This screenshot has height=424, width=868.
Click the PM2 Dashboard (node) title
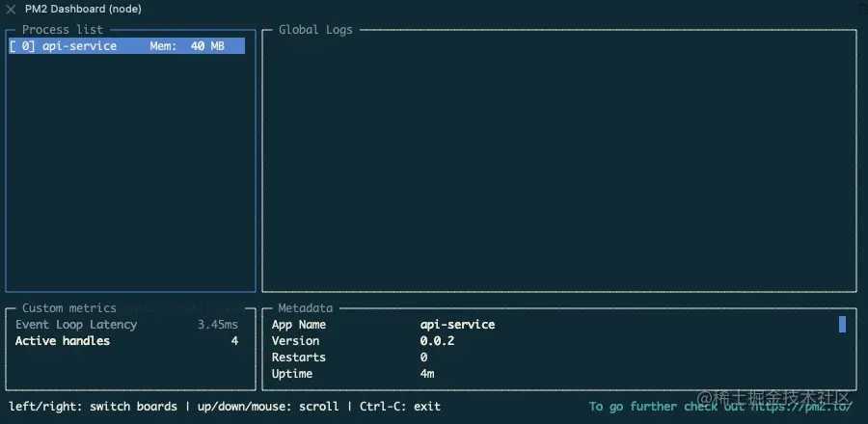83,9
